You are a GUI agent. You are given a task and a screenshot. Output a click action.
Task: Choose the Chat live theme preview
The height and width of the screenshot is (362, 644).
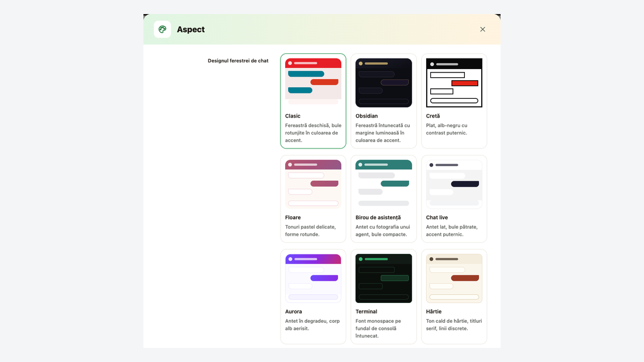454,184
